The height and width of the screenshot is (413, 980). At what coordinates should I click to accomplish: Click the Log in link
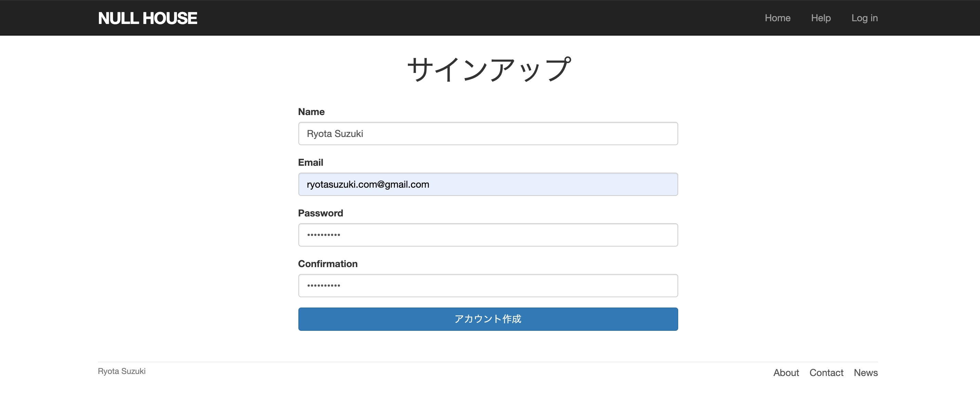pos(864,17)
